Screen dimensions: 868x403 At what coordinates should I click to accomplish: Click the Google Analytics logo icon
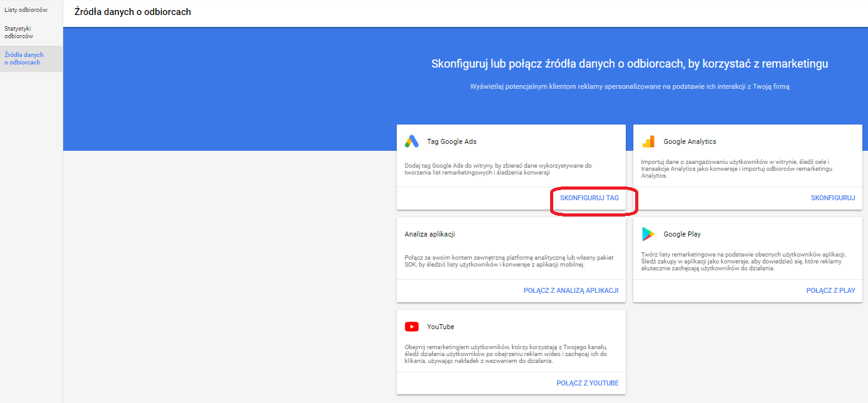pyautogui.click(x=648, y=141)
